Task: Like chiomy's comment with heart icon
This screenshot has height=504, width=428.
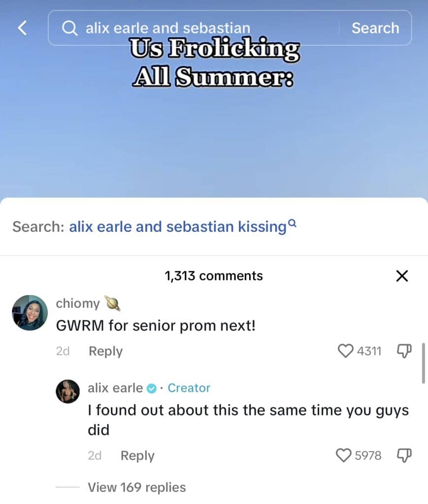Action: (x=345, y=350)
